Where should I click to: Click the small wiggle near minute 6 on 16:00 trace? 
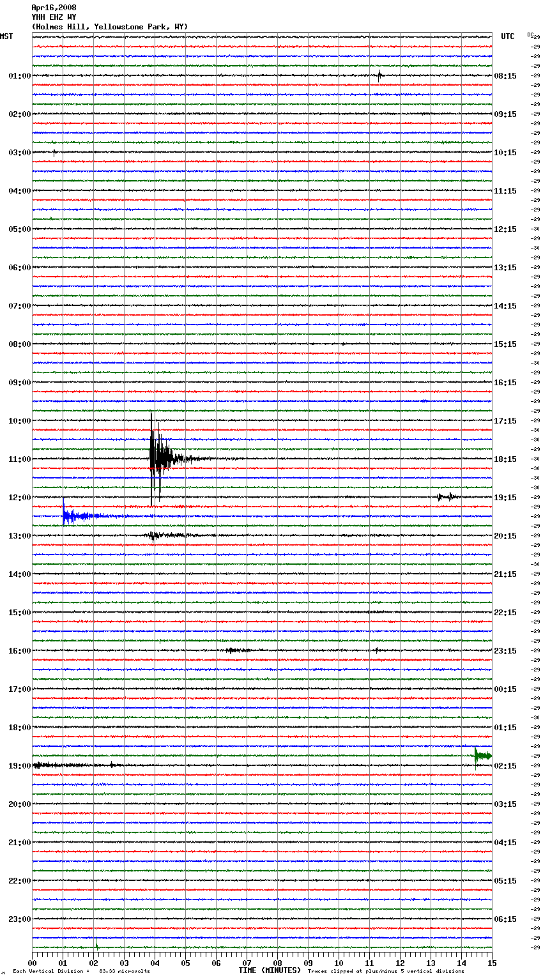pyautogui.click(x=237, y=650)
